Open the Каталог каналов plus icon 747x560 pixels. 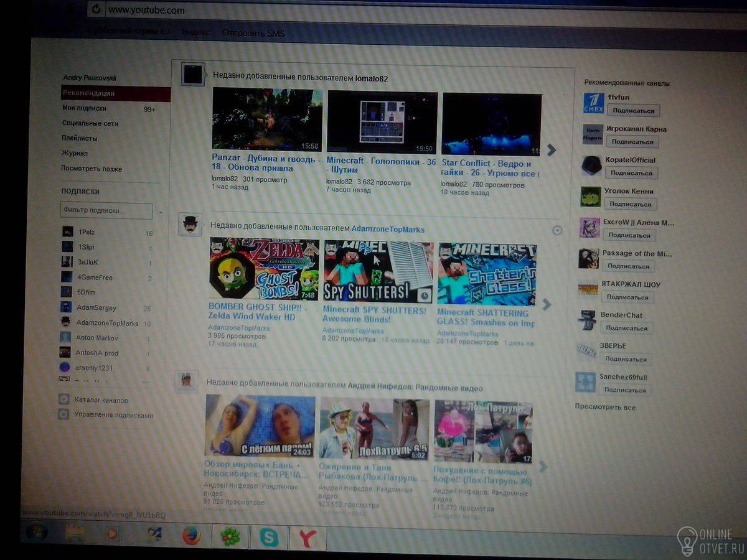click(63, 399)
